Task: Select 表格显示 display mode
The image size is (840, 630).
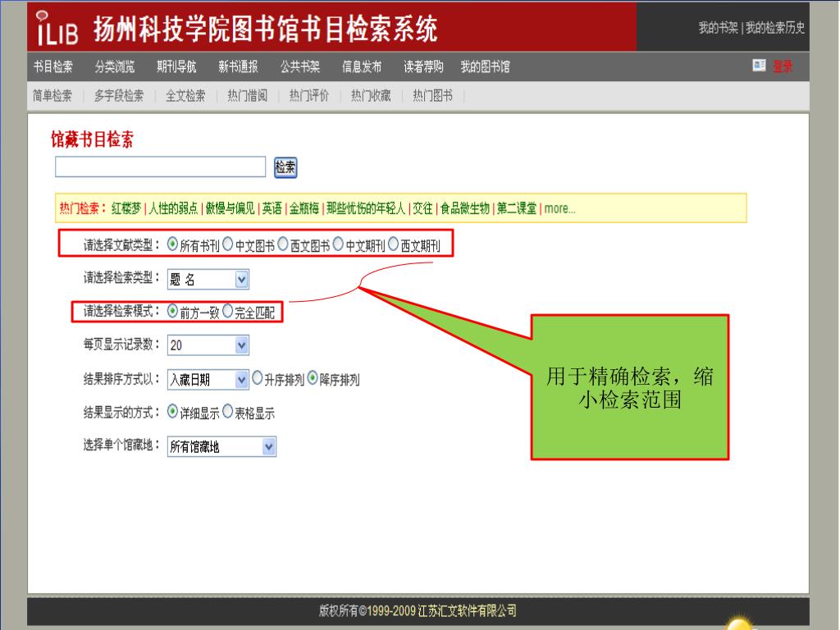Action: click(228, 412)
